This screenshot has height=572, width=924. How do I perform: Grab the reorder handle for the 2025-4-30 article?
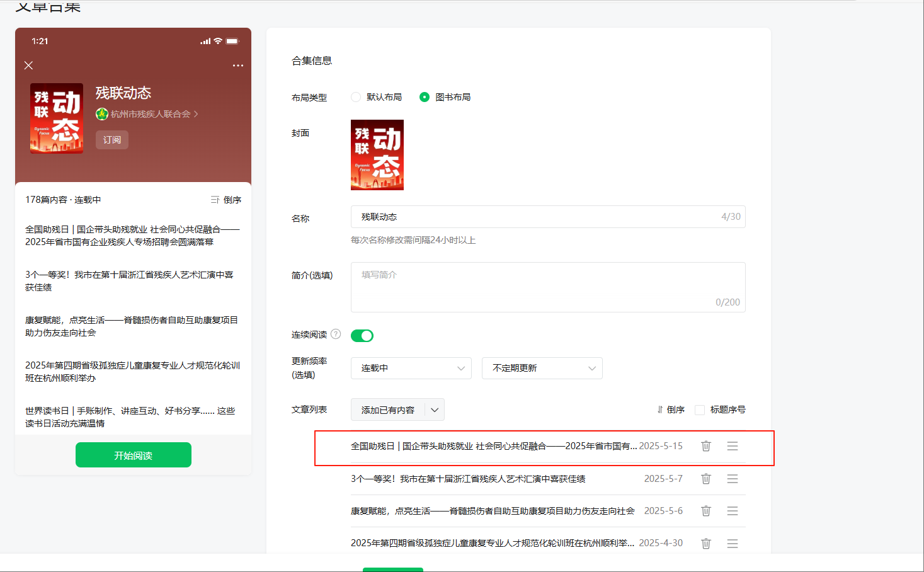pos(733,543)
